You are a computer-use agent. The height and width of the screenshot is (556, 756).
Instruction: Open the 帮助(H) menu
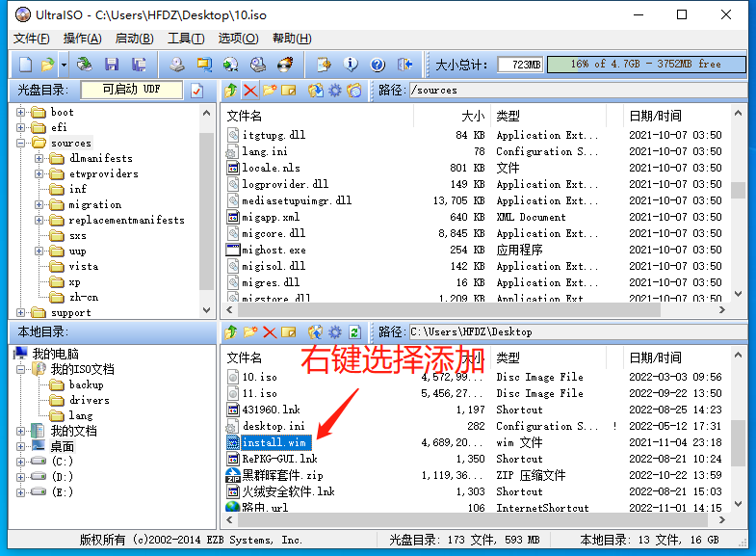point(292,39)
